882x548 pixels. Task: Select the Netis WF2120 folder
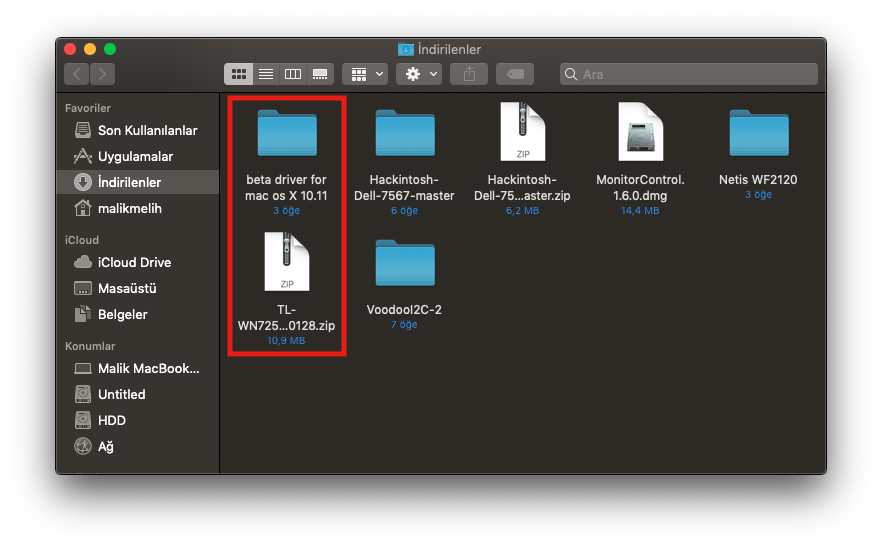point(758,132)
